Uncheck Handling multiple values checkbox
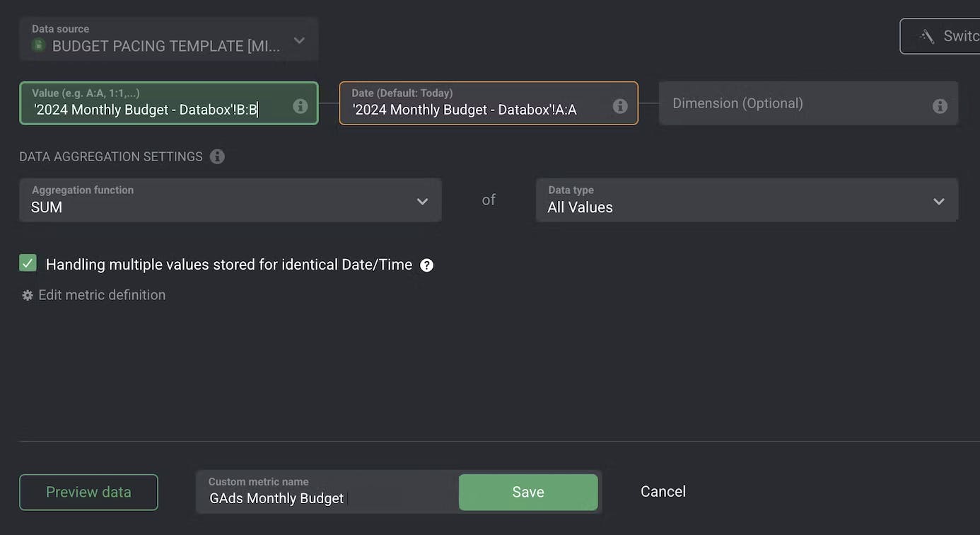This screenshot has height=535, width=980. (28, 263)
